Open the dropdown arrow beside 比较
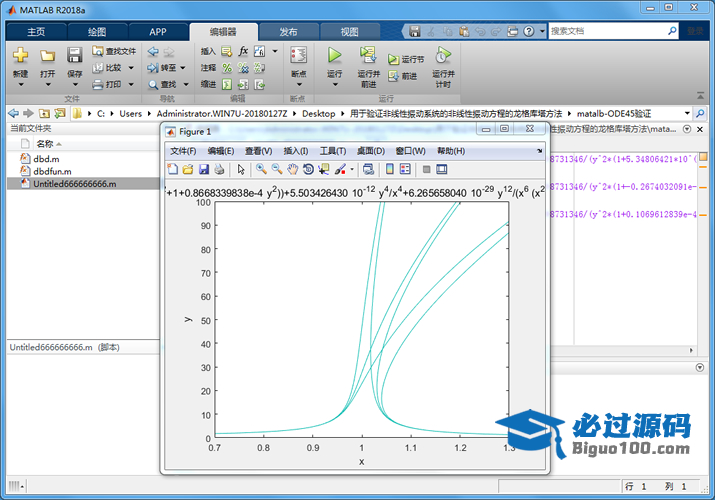 tap(131, 68)
